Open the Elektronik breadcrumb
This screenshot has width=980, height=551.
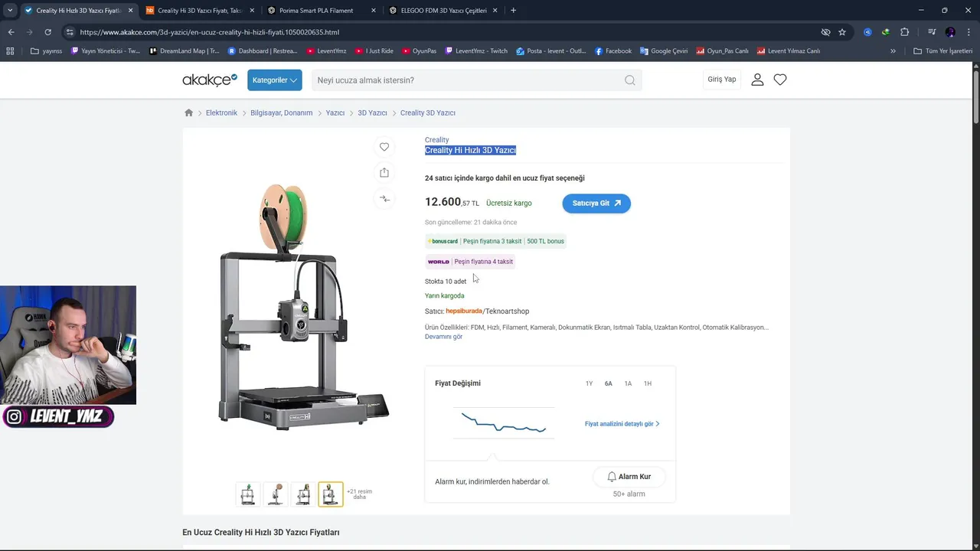[x=221, y=112]
